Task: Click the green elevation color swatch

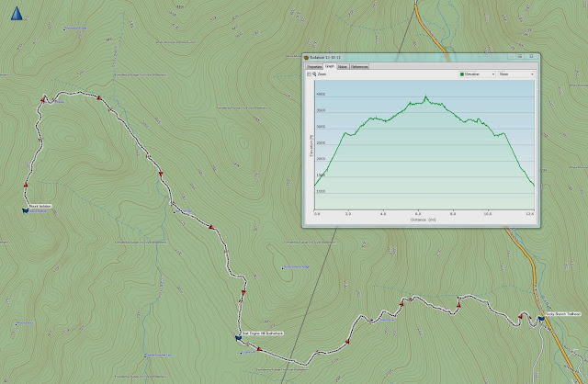Action: click(x=462, y=74)
